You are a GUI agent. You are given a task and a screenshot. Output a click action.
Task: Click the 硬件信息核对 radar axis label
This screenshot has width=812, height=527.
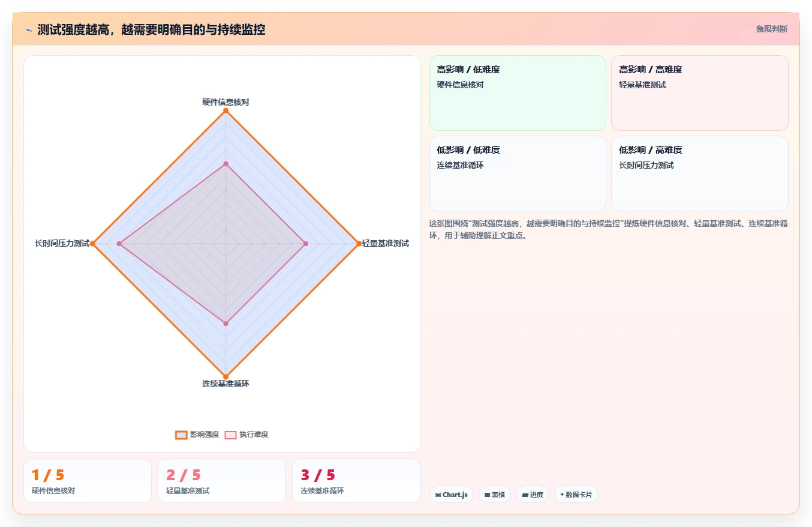(225, 102)
